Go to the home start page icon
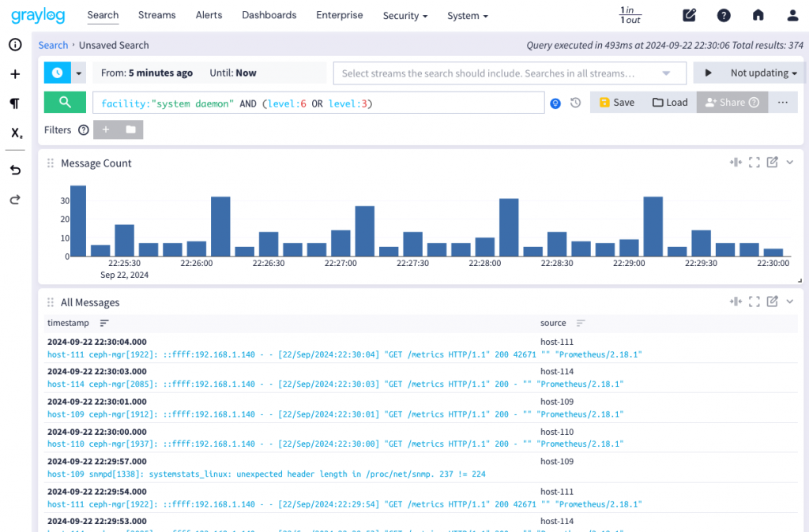Screen dimensions: 809x532 click(x=758, y=16)
